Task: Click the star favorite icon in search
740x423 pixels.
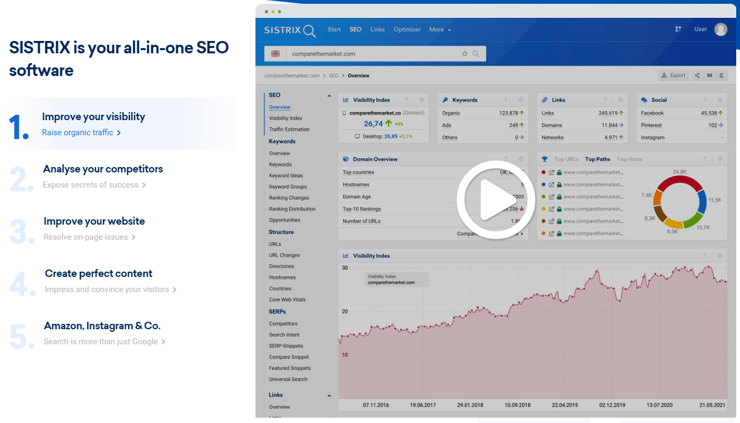Action: [x=464, y=54]
